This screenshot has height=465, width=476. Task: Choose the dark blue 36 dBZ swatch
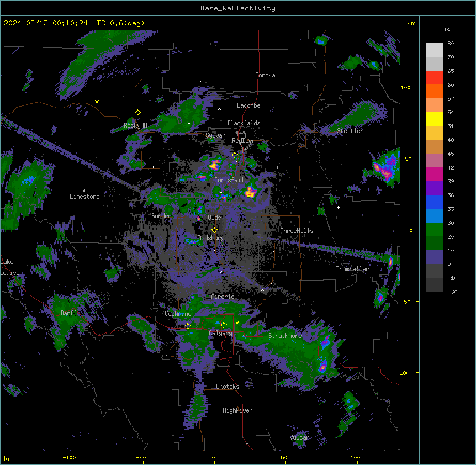coord(434,202)
